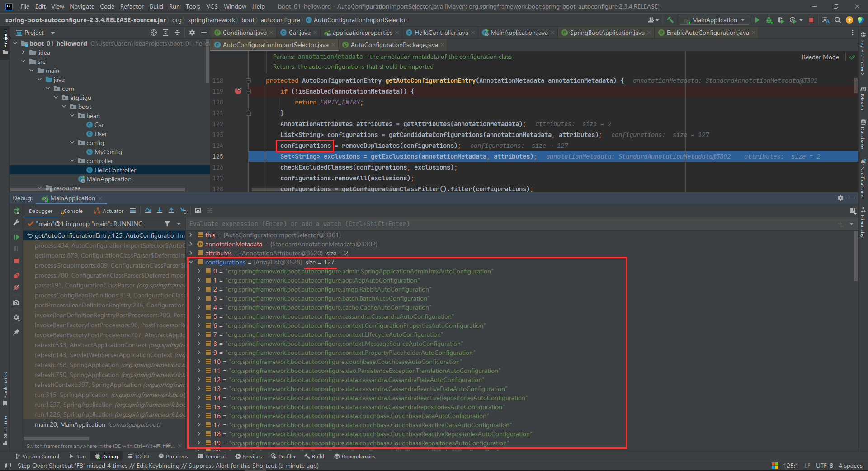868x471 pixels.
Task: Click the Evaluate Expression calculator icon
Action: (x=198, y=211)
